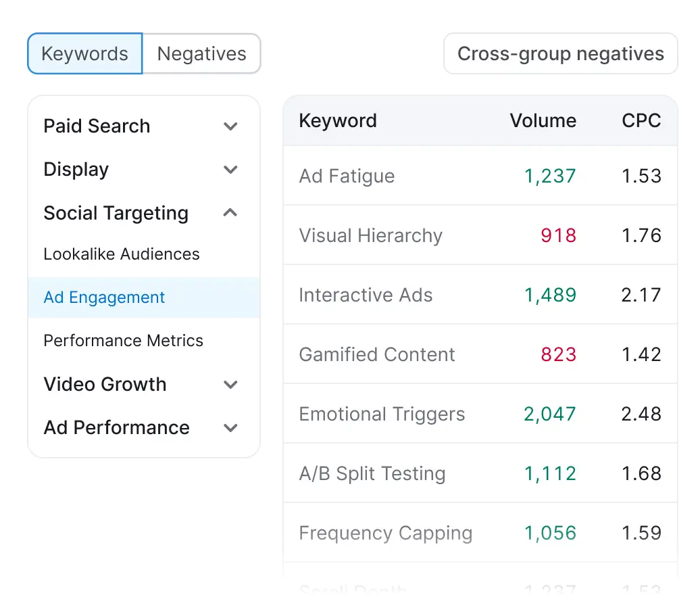Expand the Ad Performance group chevron
Image resolution: width=700 pixels, height=595 pixels.
point(230,428)
